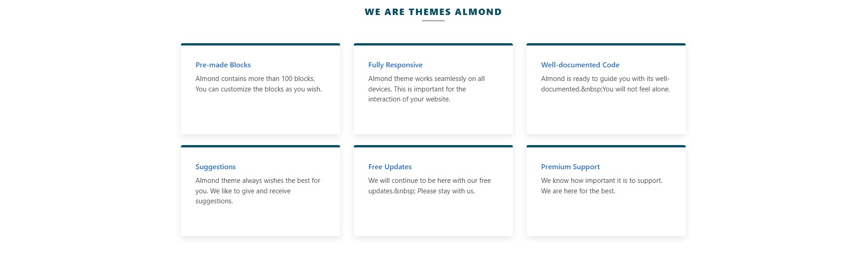Select the Free Updates title
Screen dimensions: 868x257
390,167
